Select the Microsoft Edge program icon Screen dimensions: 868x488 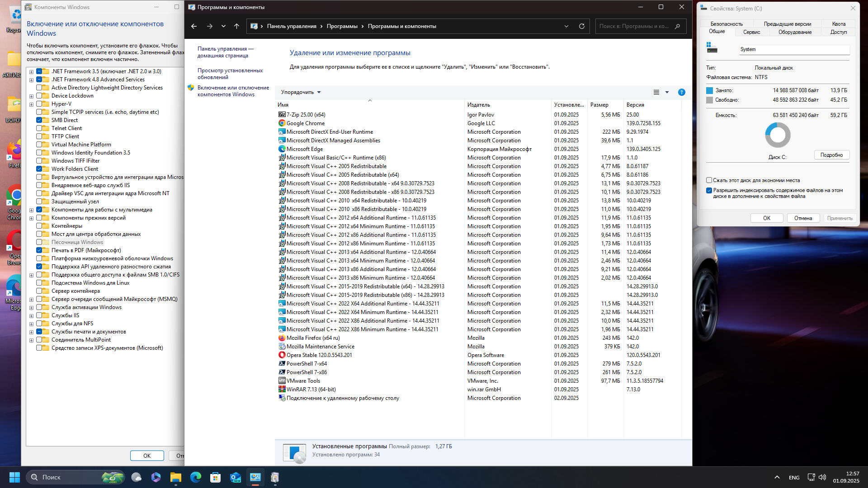tap(282, 149)
